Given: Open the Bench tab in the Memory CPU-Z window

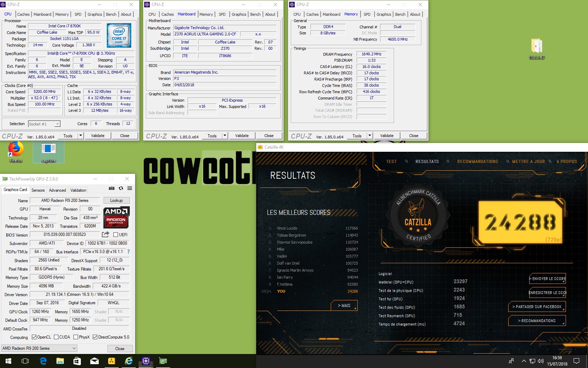Looking at the screenshot, I should point(400,14).
